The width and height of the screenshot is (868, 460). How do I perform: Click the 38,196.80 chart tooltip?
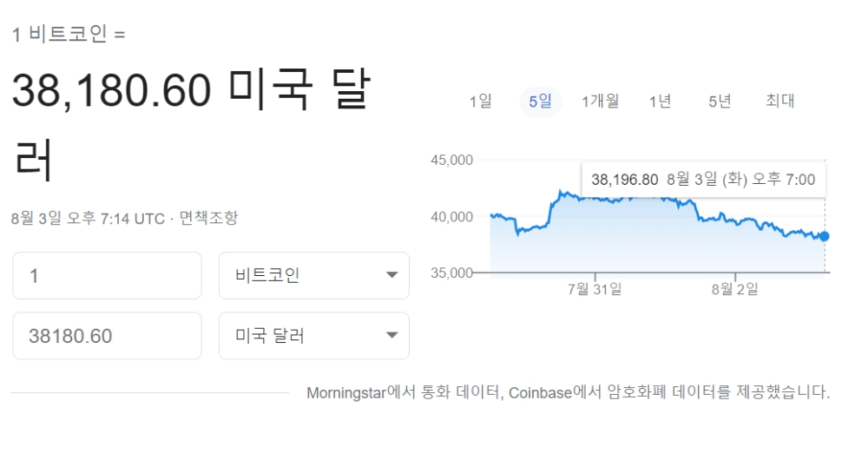coord(704,180)
